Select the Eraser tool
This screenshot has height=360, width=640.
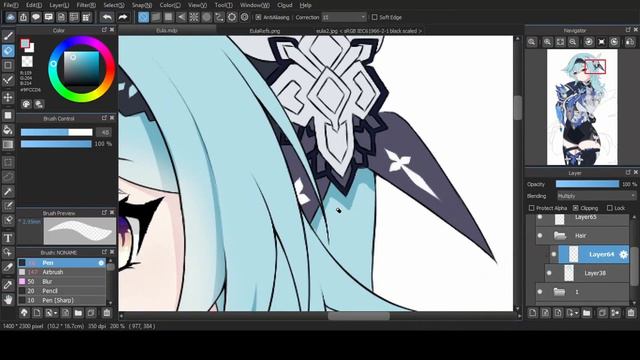pyautogui.click(x=8, y=51)
